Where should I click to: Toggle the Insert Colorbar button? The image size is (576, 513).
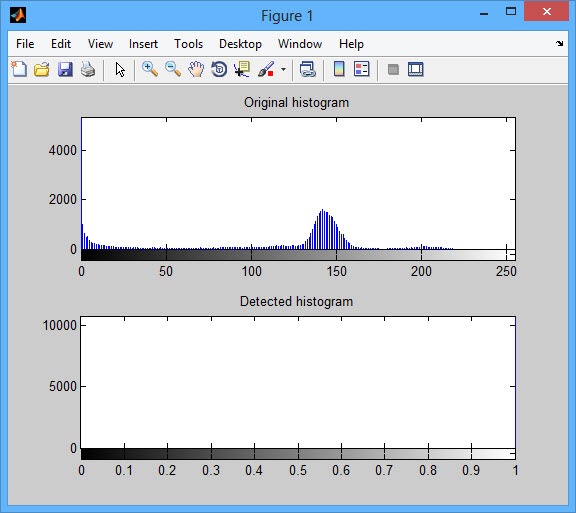coord(339,69)
